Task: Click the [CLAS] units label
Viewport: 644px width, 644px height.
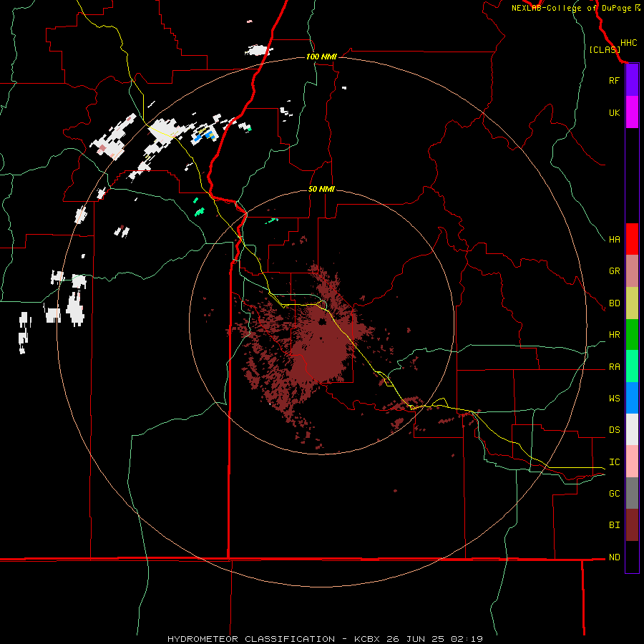Action: tap(605, 50)
